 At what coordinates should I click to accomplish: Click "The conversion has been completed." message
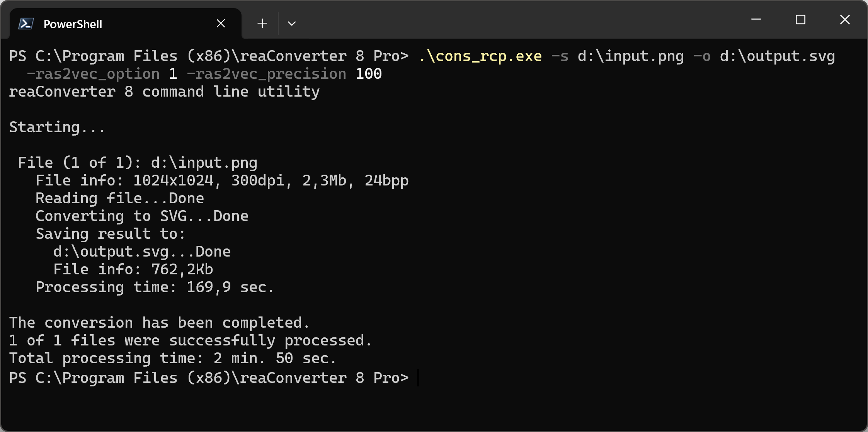point(159,323)
